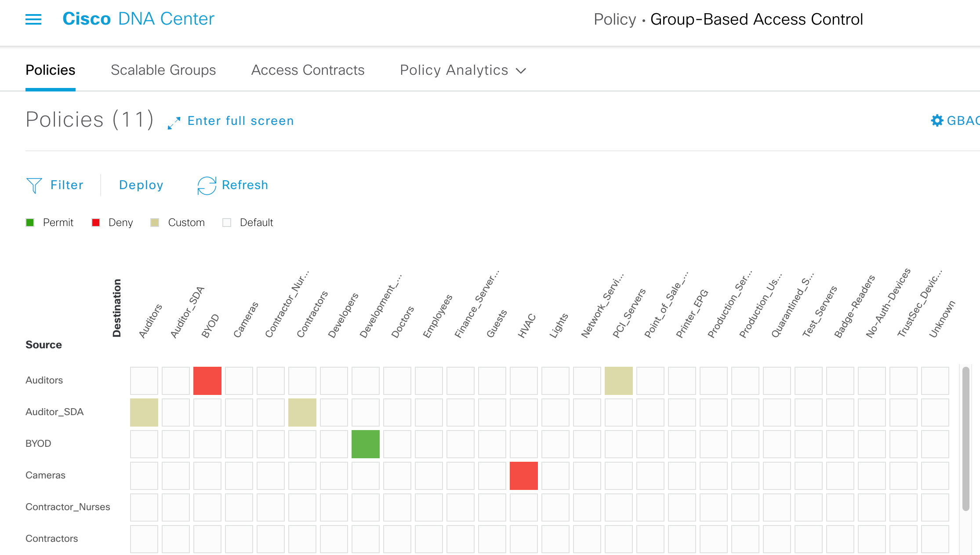The image size is (980, 555).
Task: Click the Refresh circular arrows icon
Action: coord(207,186)
